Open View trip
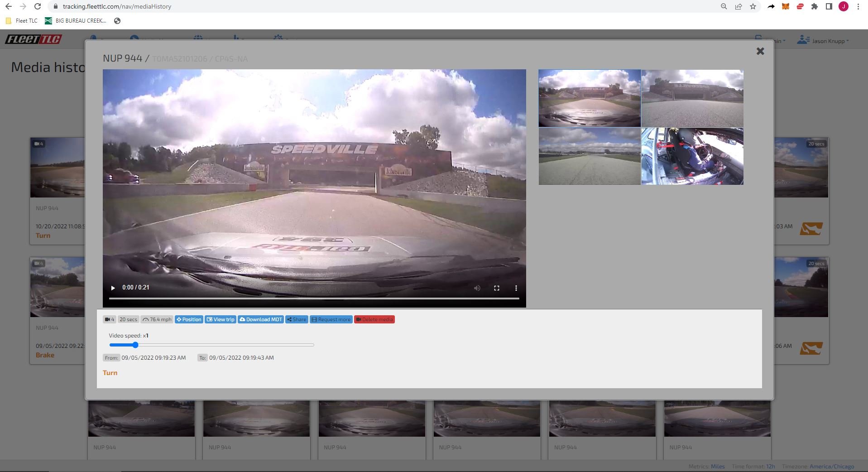This screenshot has width=868, height=472. pyautogui.click(x=221, y=319)
